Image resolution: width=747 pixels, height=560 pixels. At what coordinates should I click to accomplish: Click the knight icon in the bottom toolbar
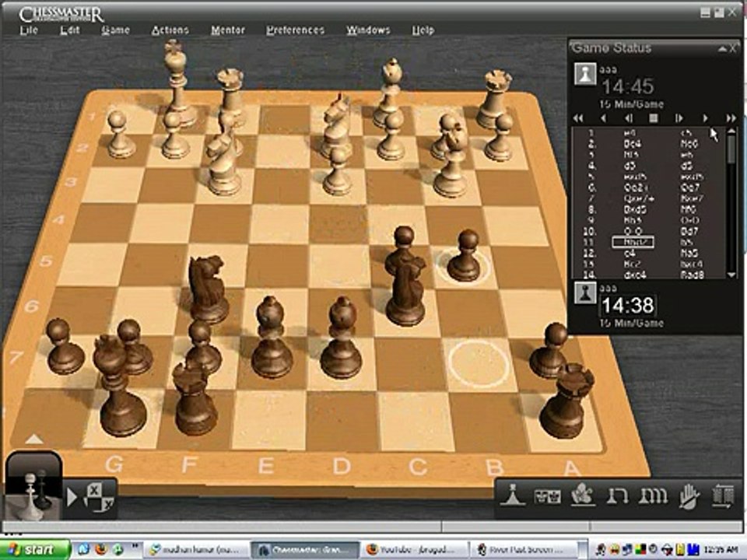(x=584, y=495)
